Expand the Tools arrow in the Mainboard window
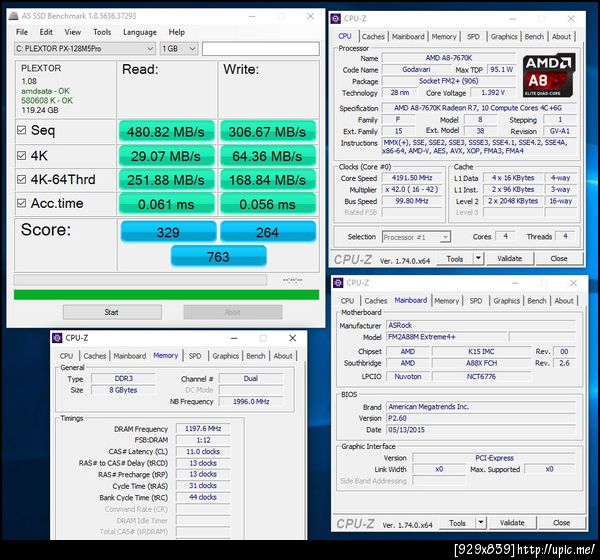 (481, 523)
